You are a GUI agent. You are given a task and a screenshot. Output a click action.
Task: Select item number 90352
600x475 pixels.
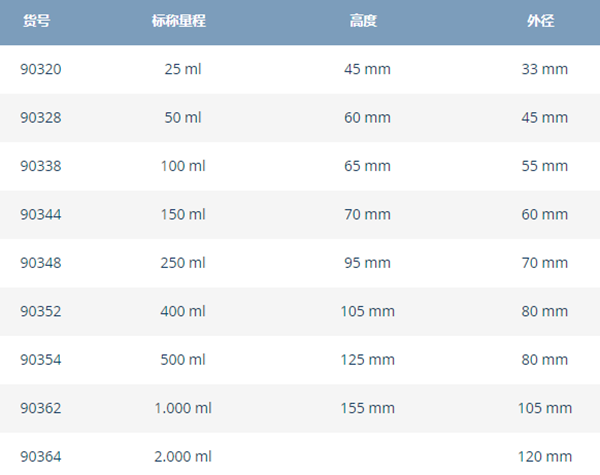pyautogui.click(x=41, y=311)
